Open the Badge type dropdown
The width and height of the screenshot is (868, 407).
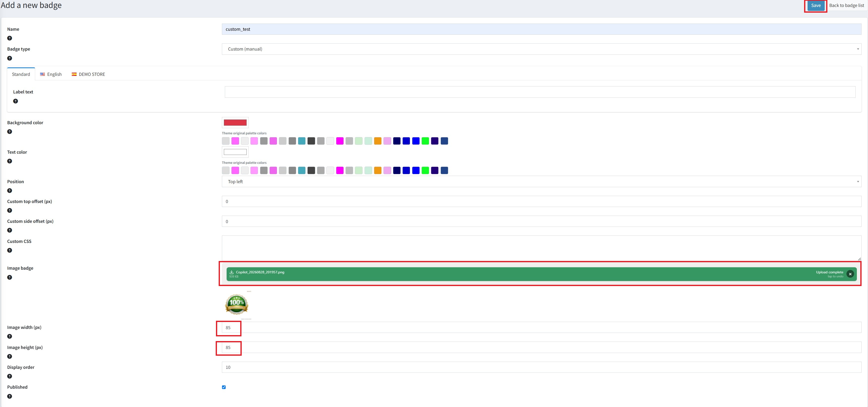(x=542, y=49)
